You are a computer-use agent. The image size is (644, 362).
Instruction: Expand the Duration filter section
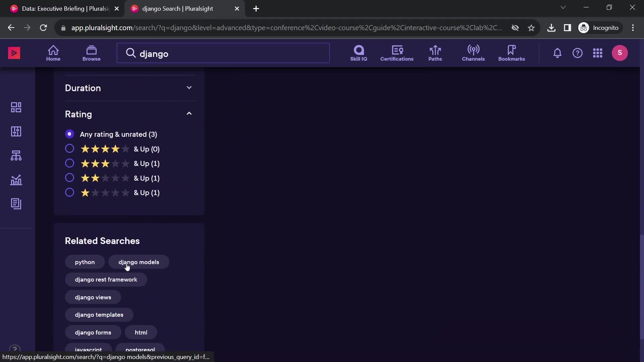[189, 88]
